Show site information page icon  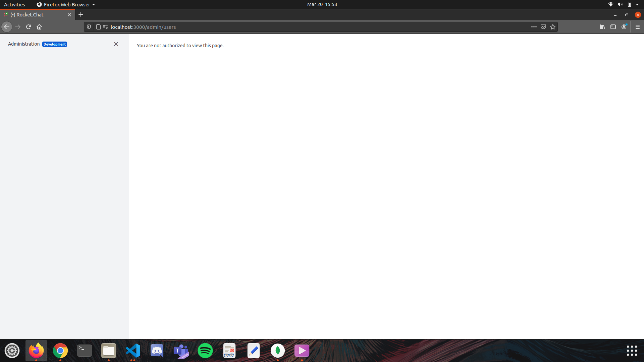tap(98, 27)
